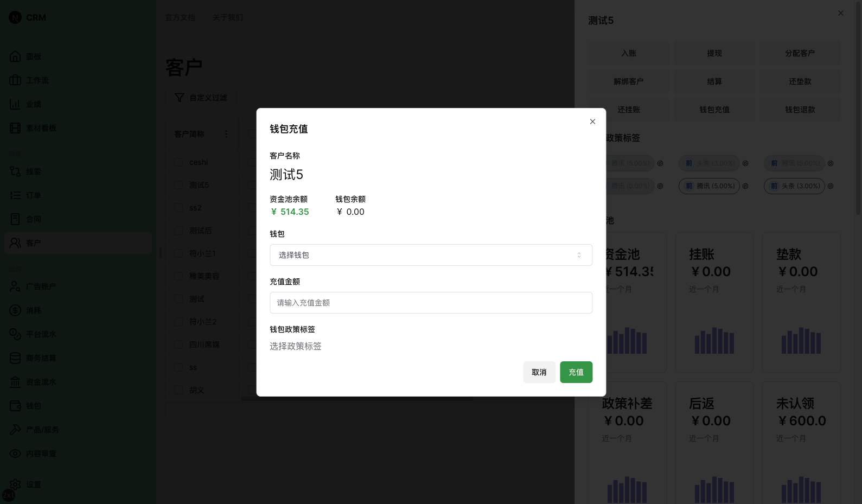
Task: Click 钱包充值 in the side panel
Action: point(714,110)
